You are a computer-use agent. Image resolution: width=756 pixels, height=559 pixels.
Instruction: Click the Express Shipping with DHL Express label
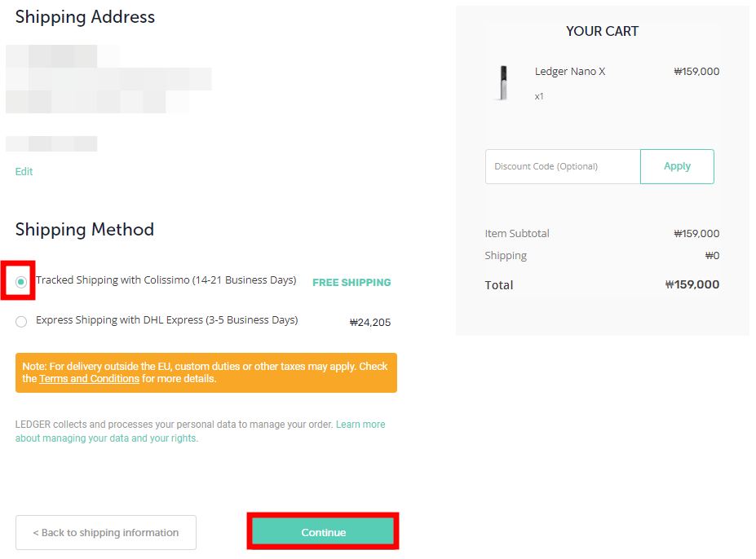[167, 320]
